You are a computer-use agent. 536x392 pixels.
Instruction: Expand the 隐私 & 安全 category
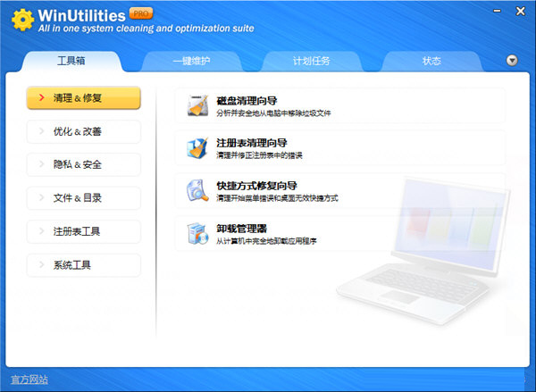(x=83, y=164)
